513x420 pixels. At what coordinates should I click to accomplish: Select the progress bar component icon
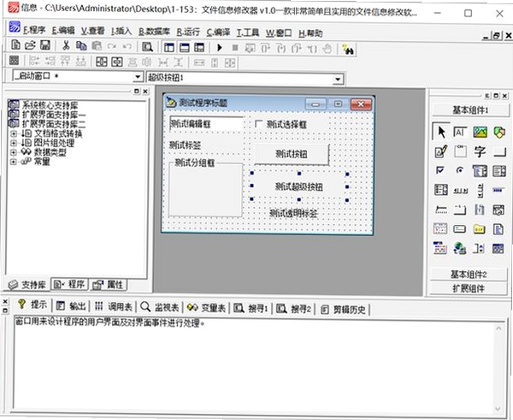click(498, 190)
